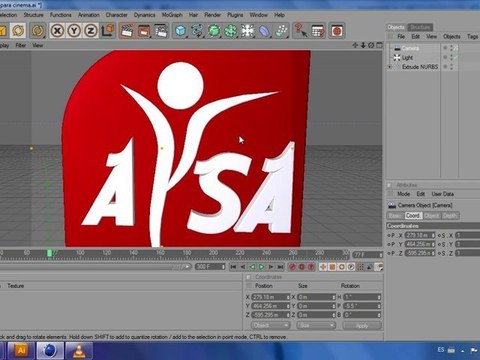The width and height of the screenshot is (480, 360).
Task: Play the animation forwards
Action: (262, 267)
